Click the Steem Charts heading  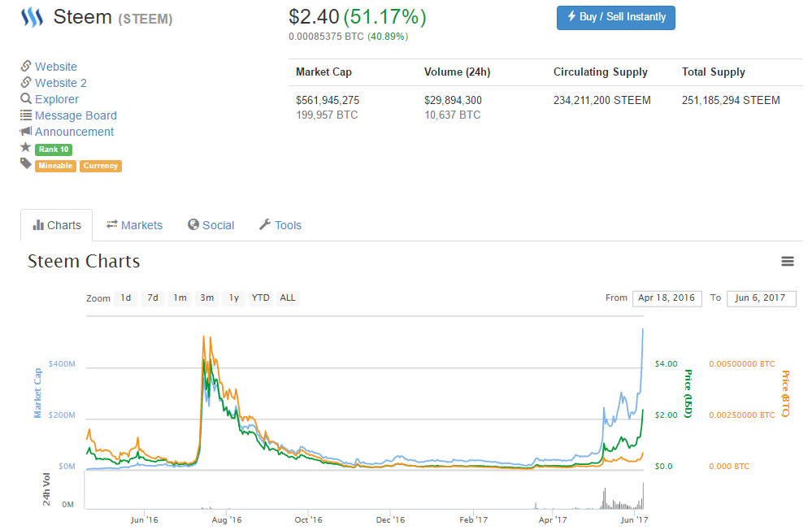click(x=84, y=261)
